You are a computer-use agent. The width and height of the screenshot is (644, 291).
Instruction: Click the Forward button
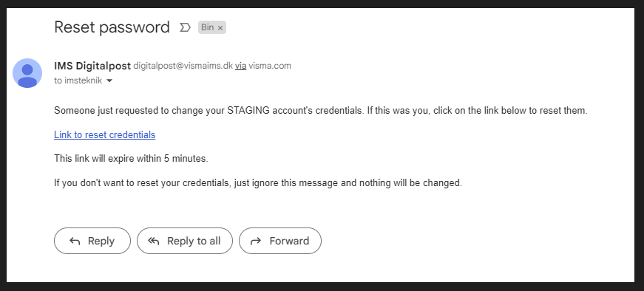tap(280, 241)
